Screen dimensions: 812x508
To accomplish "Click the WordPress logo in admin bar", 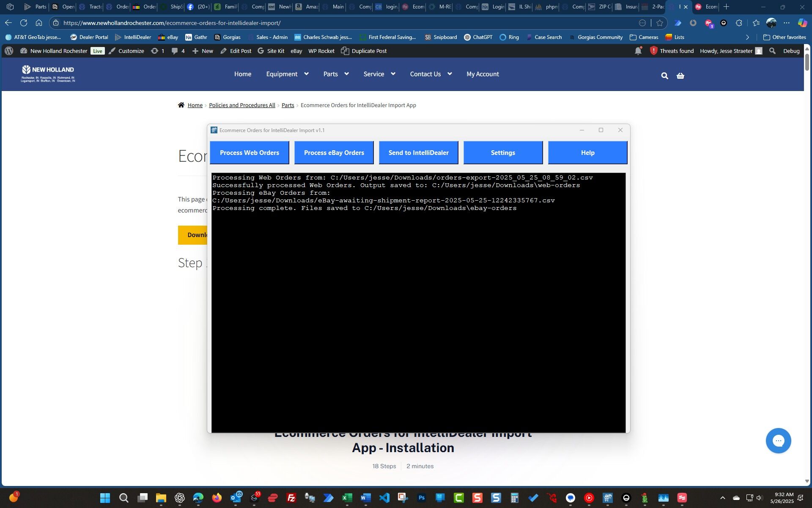I will 9,51.
